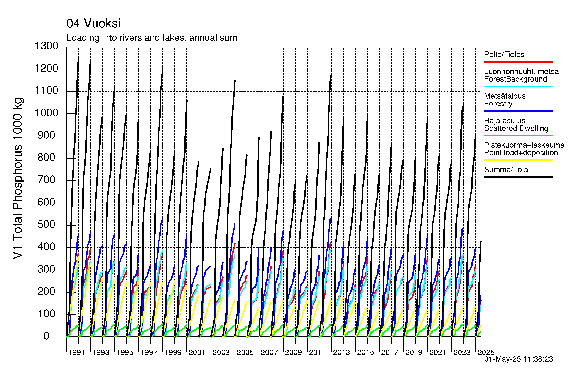Click the y-axis value 700

point(46,180)
